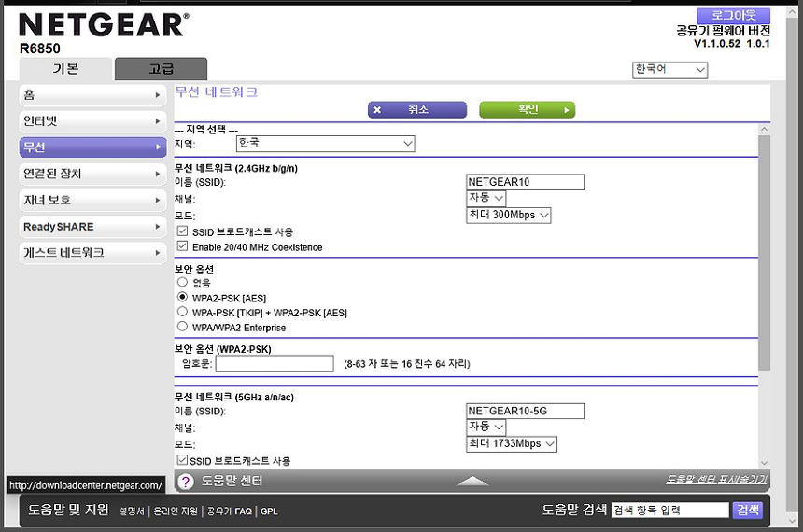Click the help center question mark icon
Viewport: 803px width, 532px height.
click(186, 482)
